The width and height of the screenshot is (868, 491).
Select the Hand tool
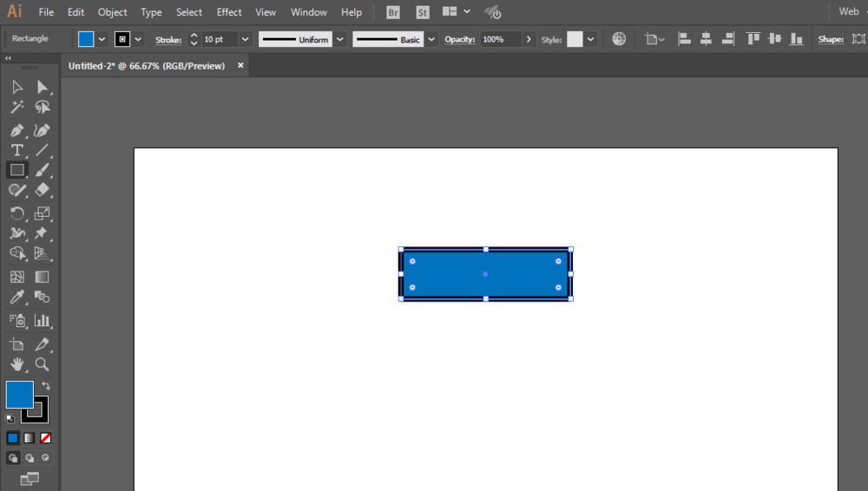click(x=17, y=364)
